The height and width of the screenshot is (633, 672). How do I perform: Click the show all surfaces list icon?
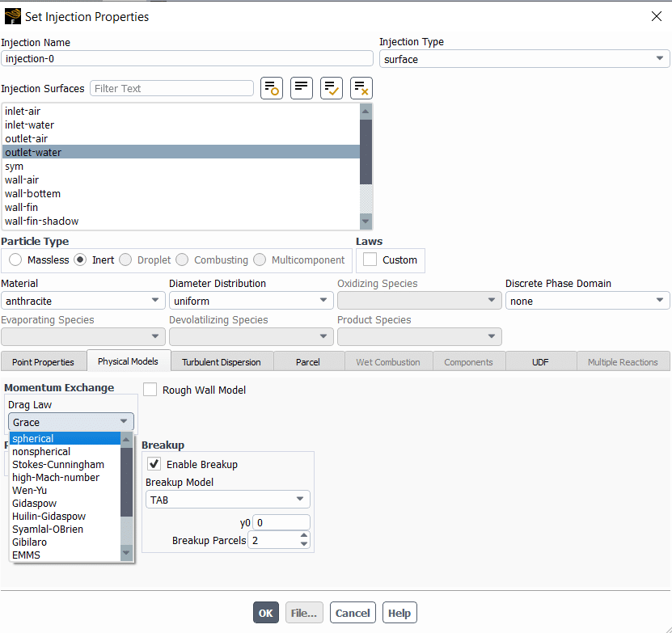(x=302, y=88)
